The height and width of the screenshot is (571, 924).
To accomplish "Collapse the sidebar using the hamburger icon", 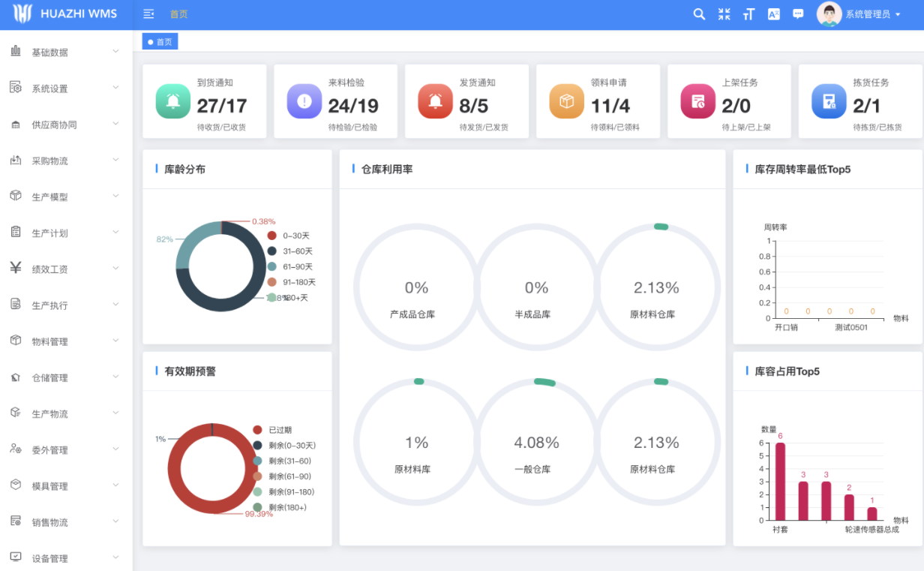I will (x=148, y=14).
